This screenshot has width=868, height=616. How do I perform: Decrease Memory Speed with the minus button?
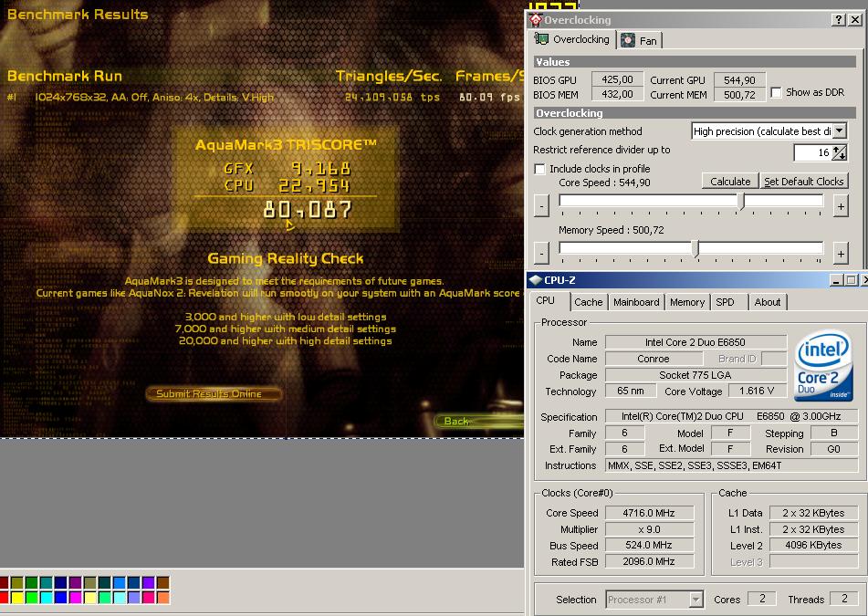pos(541,254)
